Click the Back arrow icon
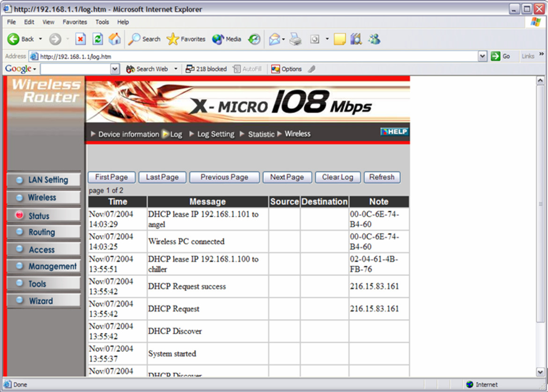This screenshot has height=392, width=548. click(x=13, y=39)
